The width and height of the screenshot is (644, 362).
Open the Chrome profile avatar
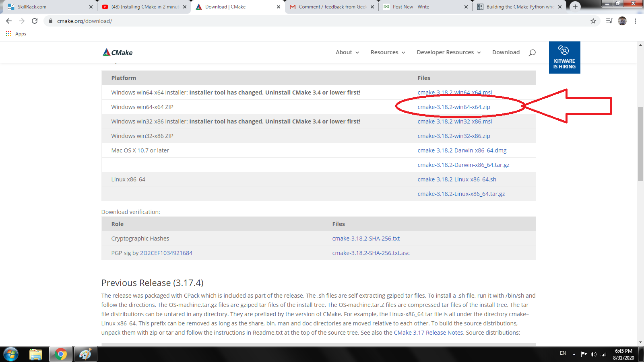(622, 21)
